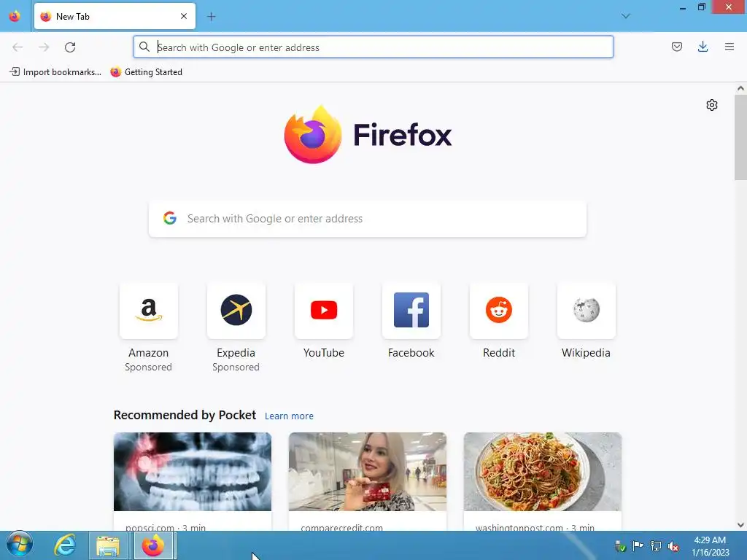Screen dimensions: 747x560
Task: Open a new tab with plus button
Action: click(211, 17)
